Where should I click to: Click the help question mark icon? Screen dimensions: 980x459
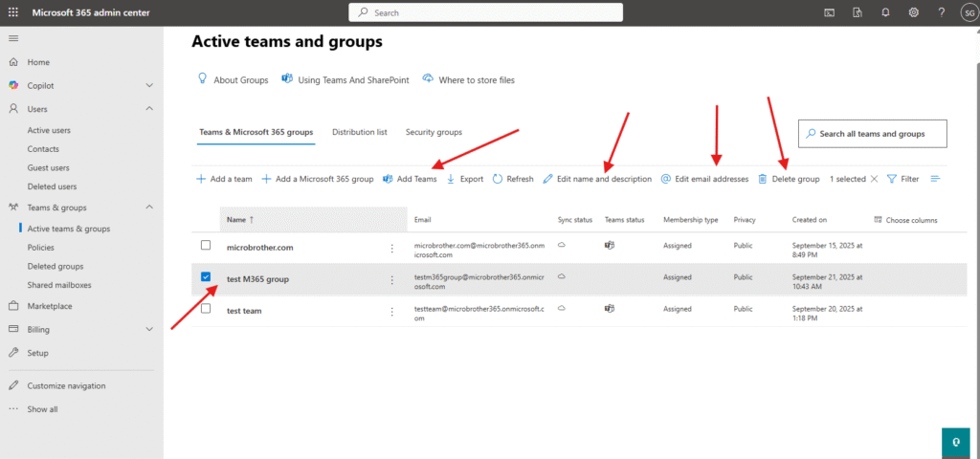(942, 12)
